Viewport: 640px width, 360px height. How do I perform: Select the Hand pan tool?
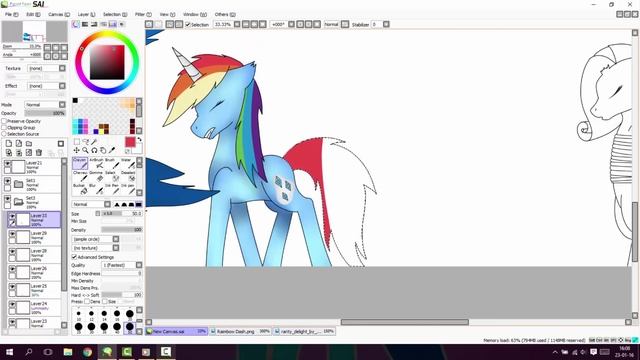[103, 150]
